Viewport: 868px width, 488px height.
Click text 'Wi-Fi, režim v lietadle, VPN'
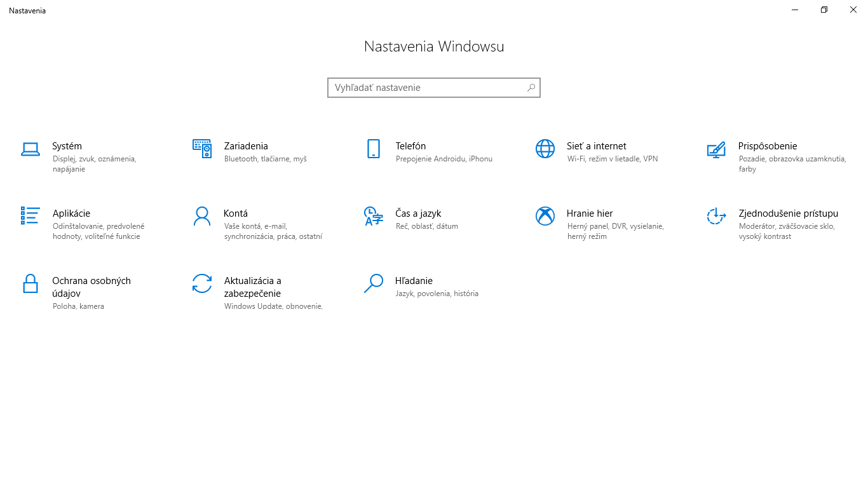613,159
